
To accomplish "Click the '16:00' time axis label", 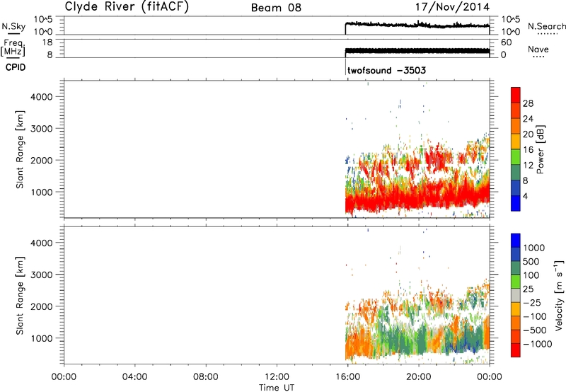I will point(347,377).
